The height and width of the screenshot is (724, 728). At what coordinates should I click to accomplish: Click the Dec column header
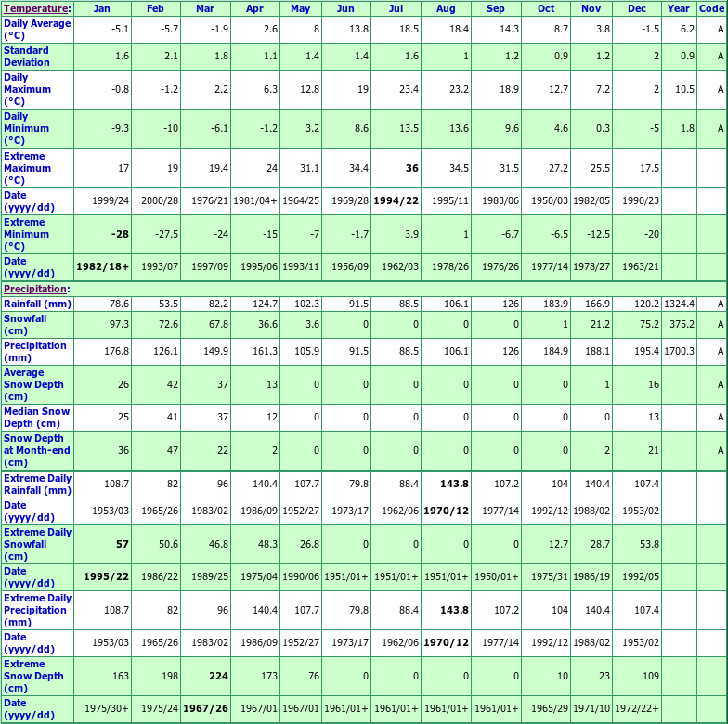(636, 8)
